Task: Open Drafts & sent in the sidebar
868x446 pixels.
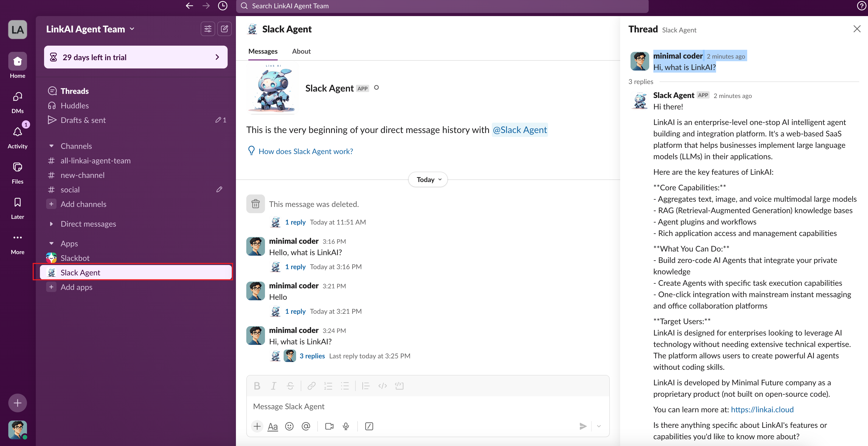Action: 136,120
